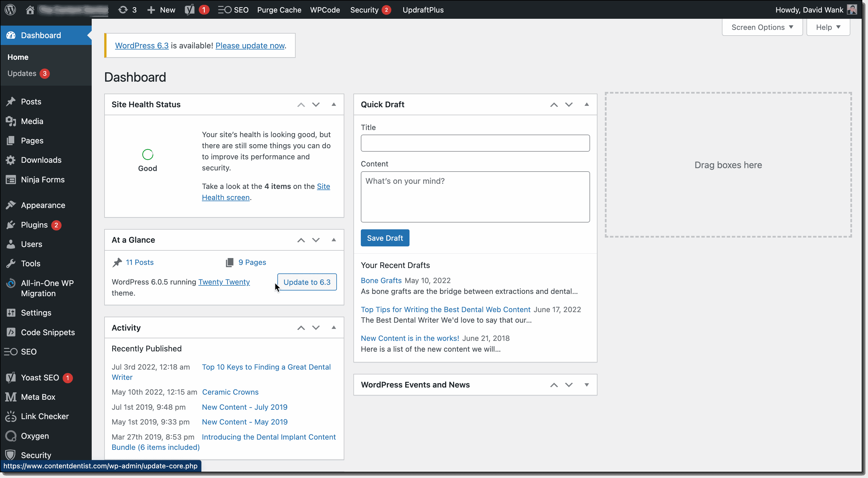The height and width of the screenshot is (478, 868).
Task: Open Twenty Twenty theme link
Action: coord(224,282)
